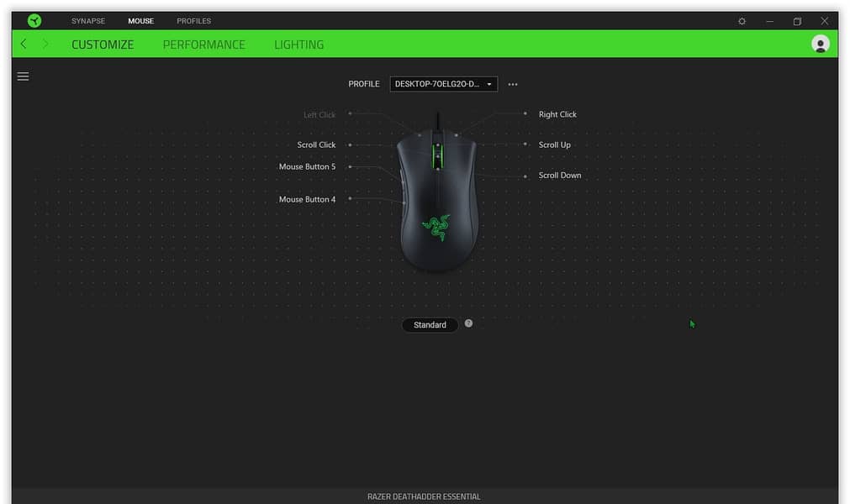The image size is (850, 504).
Task: Open the user account avatar
Action: point(821,44)
